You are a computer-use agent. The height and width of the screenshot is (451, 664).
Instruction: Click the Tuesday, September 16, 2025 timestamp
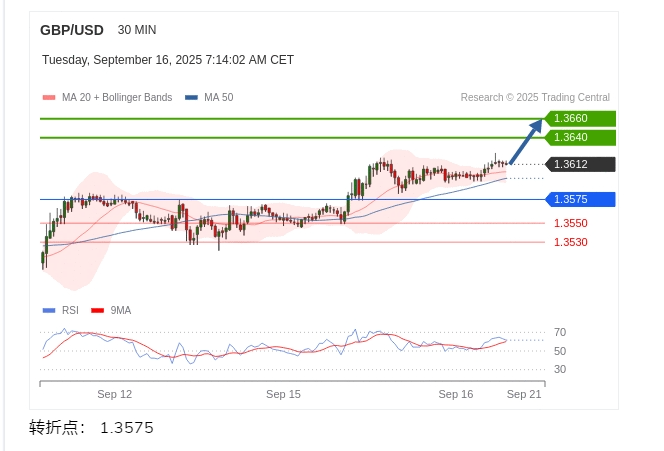168,60
